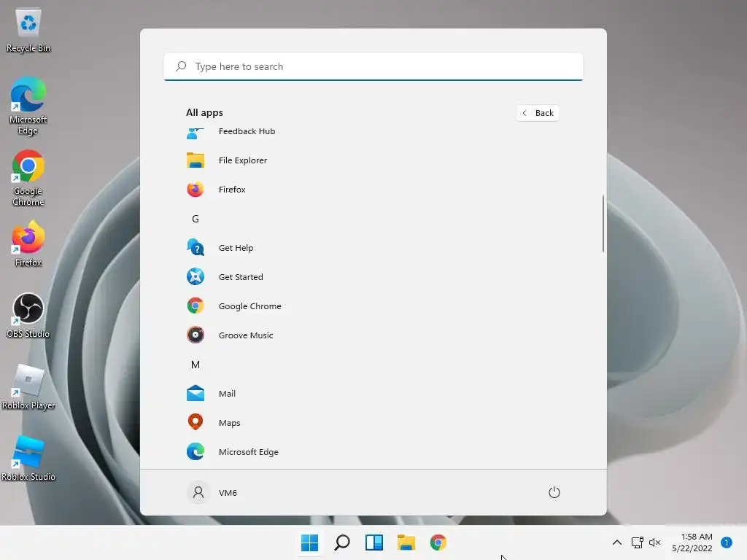Go back using the Back button
747x560 pixels.
(538, 113)
